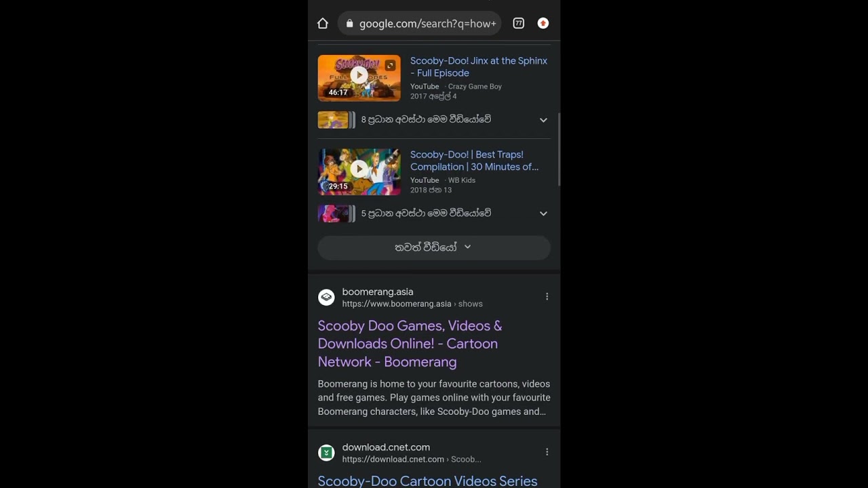Expand 8 key moments in Sphinx video
This screenshot has width=868, height=488.
(543, 120)
